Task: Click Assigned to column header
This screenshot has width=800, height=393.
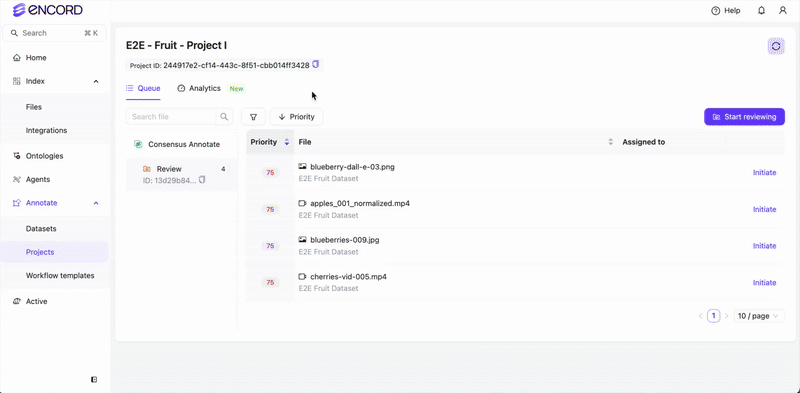Action: point(643,142)
